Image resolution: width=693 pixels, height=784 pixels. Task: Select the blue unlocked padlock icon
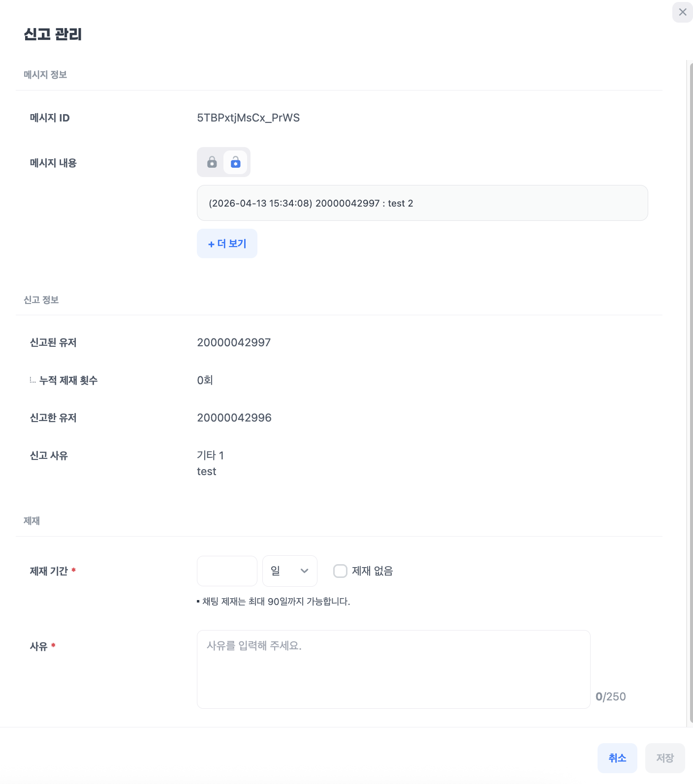[235, 162]
